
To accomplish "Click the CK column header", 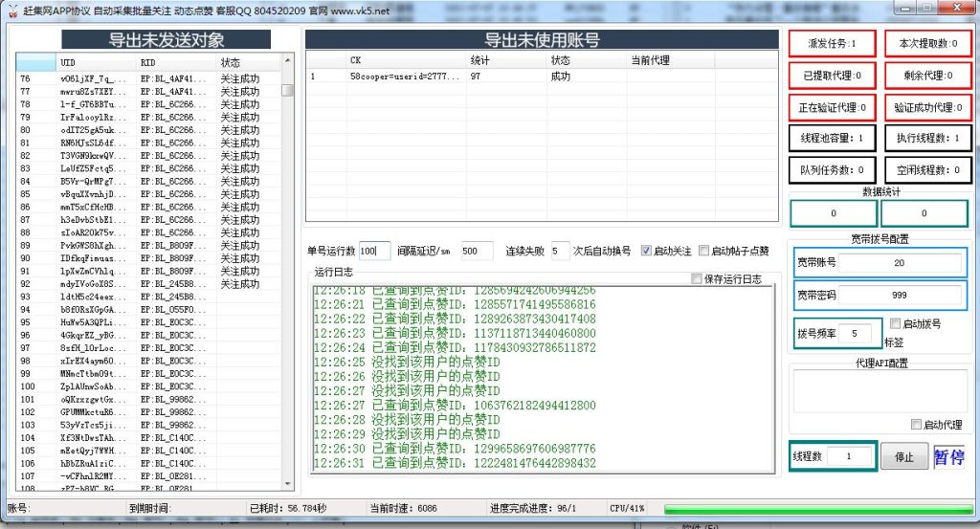I will 405,60.
